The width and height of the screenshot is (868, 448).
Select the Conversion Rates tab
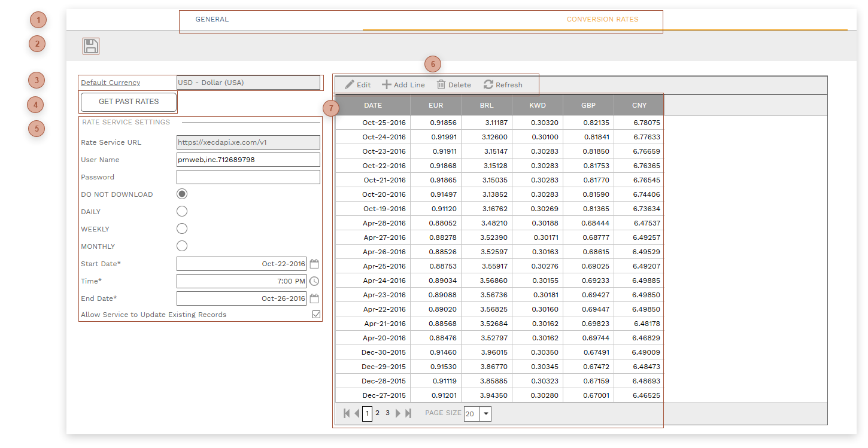[x=602, y=19]
